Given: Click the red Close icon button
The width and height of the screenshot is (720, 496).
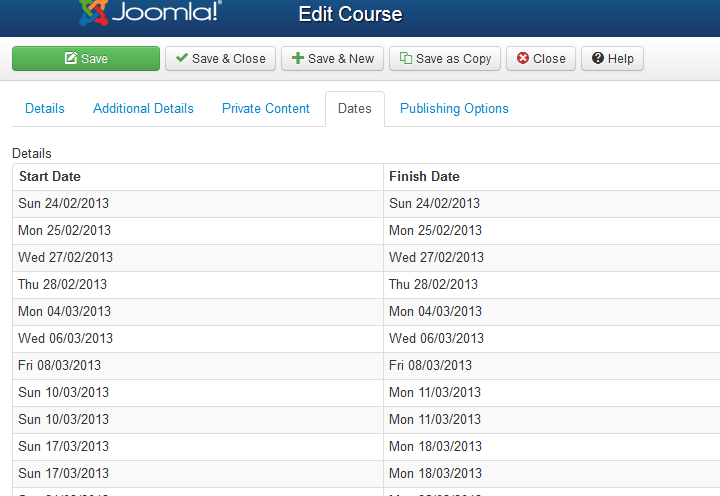Looking at the screenshot, I should pyautogui.click(x=540, y=59).
